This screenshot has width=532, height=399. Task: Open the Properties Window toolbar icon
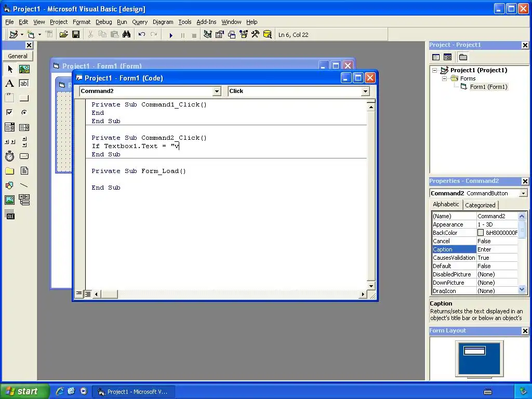tap(220, 35)
